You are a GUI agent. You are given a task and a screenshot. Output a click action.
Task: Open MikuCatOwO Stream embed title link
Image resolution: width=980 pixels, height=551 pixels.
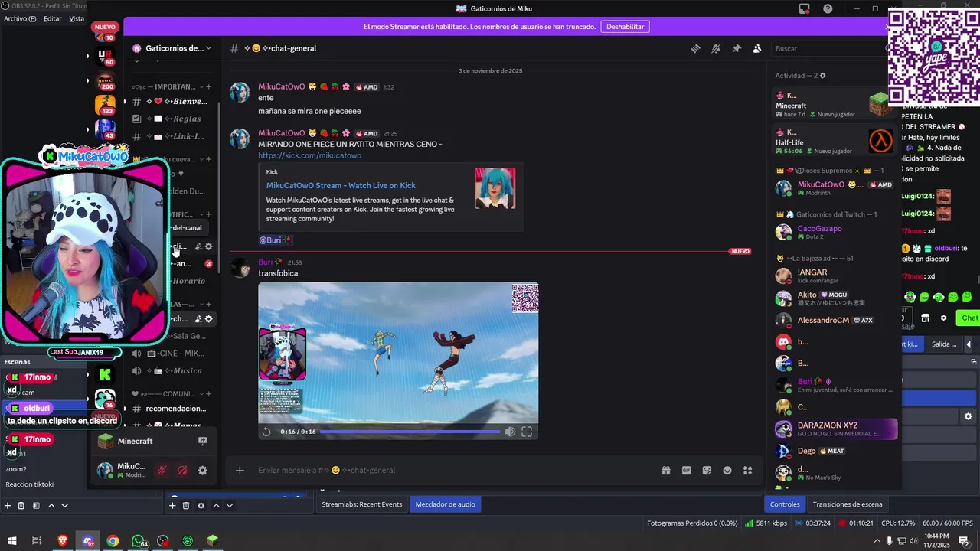click(x=341, y=185)
